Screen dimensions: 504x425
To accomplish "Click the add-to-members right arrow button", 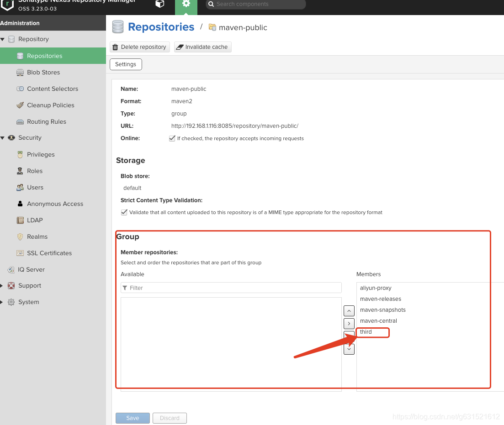I will (x=349, y=324).
